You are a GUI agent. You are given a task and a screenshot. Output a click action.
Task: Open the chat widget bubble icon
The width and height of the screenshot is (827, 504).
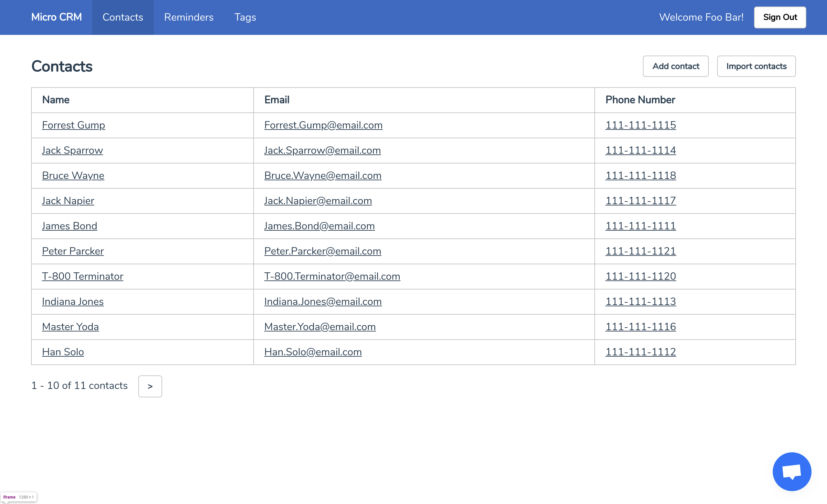click(x=791, y=471)
